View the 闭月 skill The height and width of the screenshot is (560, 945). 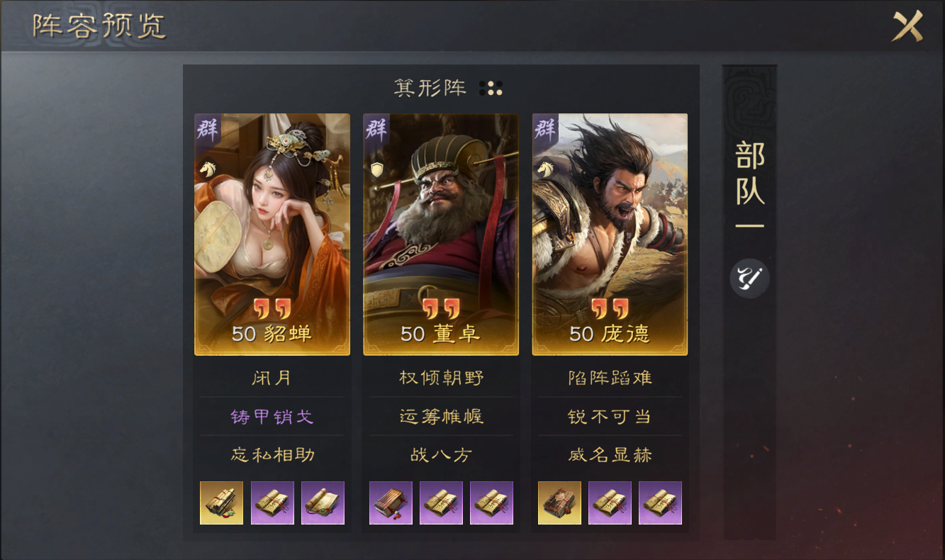[x=272, y=378]
